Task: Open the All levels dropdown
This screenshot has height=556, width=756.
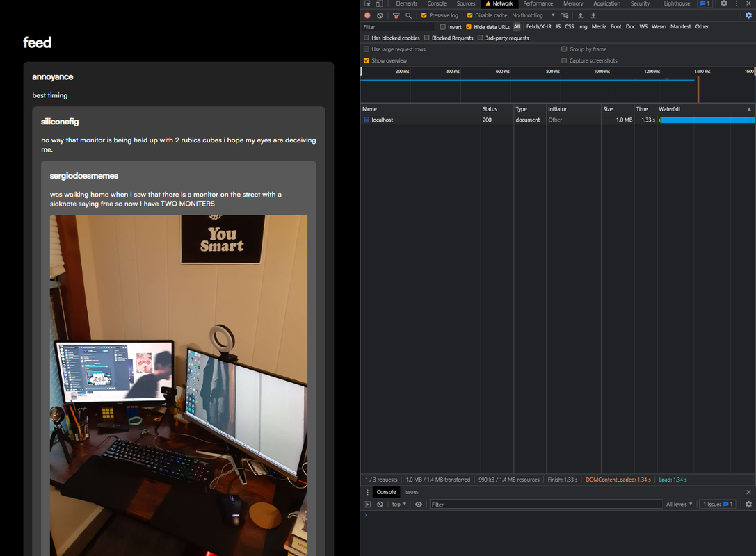Action: pyautogui.click(x=679, y=505)
